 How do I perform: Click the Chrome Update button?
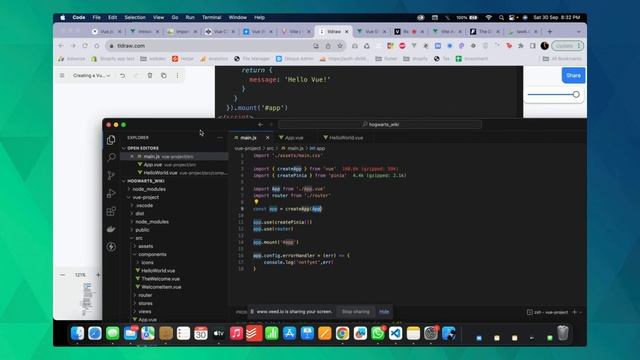[x=567, y=46]
